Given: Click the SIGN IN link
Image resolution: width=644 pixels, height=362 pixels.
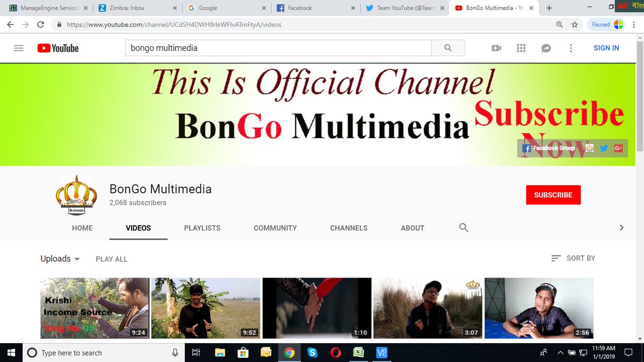Looking at the screenshot, I should pos(606,48).
